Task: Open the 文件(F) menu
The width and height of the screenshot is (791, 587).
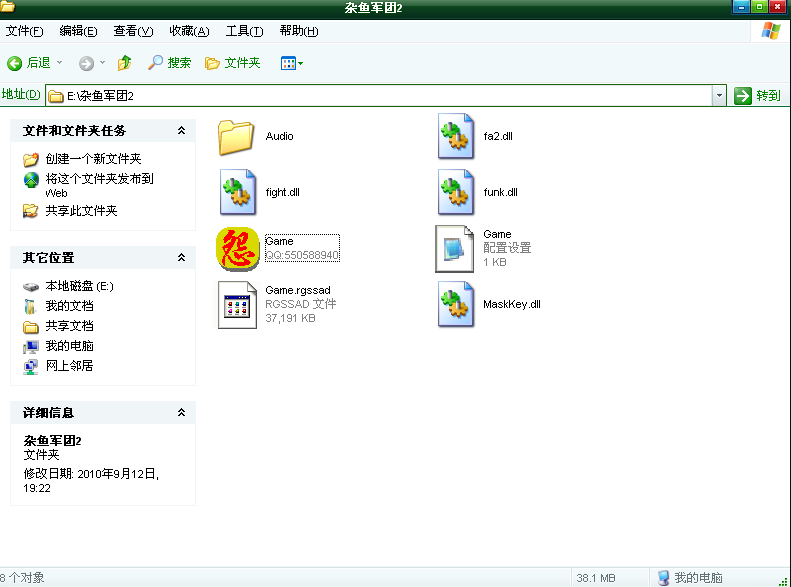Action: [x=24, y=31]
